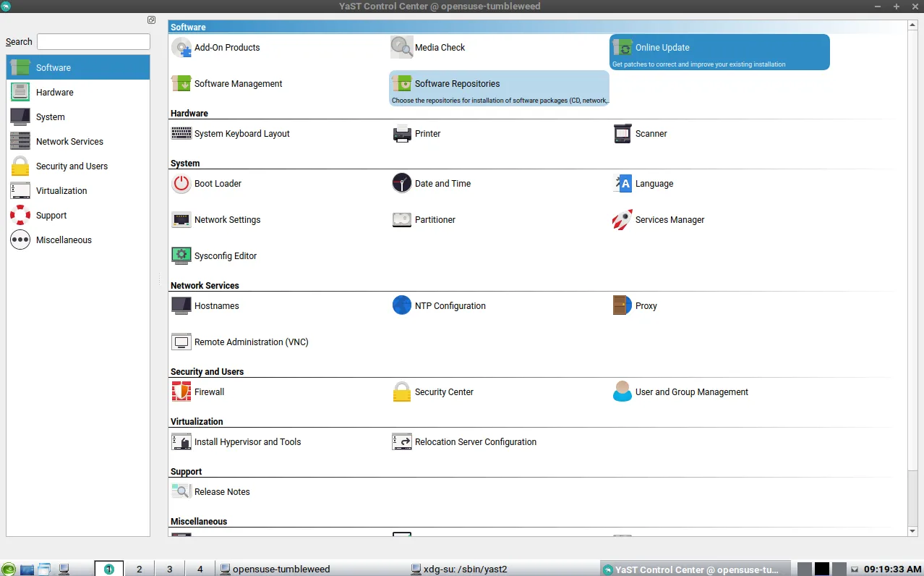Open Software Repositories module
The image size is (924, 576).
point(498,88)
